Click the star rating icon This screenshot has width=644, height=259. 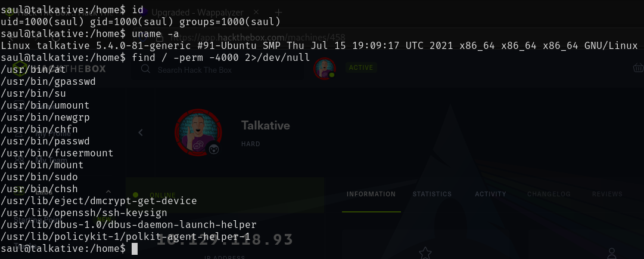pyautogui.click(x=425, y=253)
